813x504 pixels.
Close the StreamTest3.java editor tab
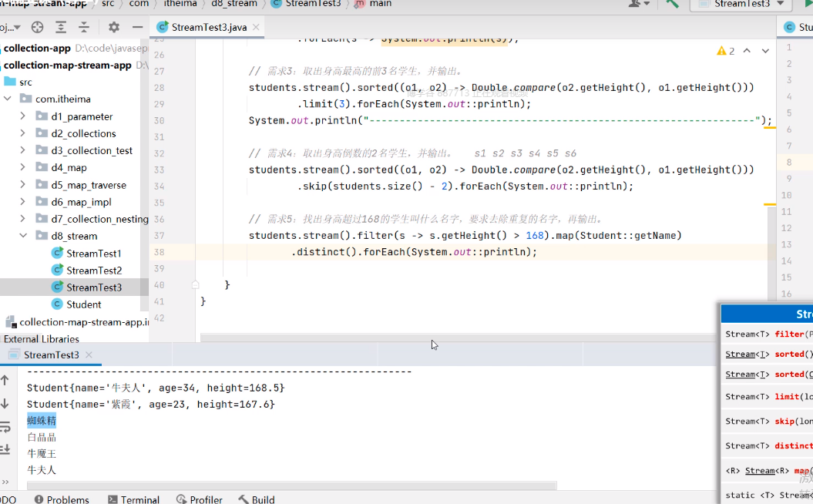[256, 27]
